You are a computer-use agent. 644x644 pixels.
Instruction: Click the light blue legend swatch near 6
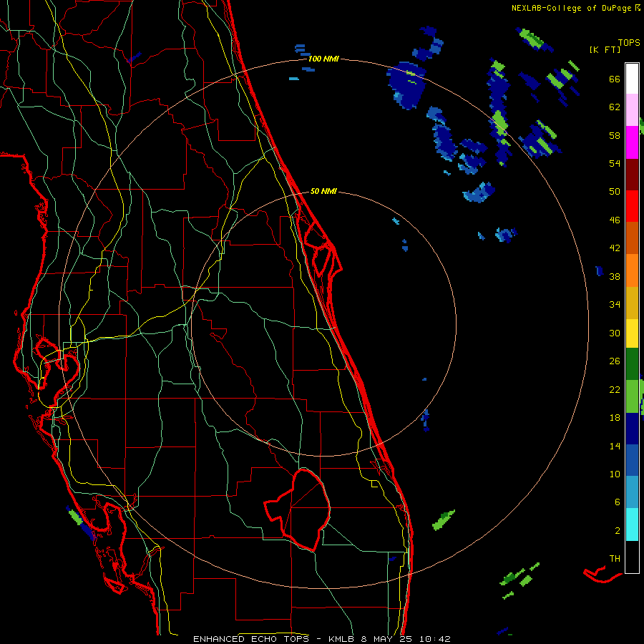(632, 492)
